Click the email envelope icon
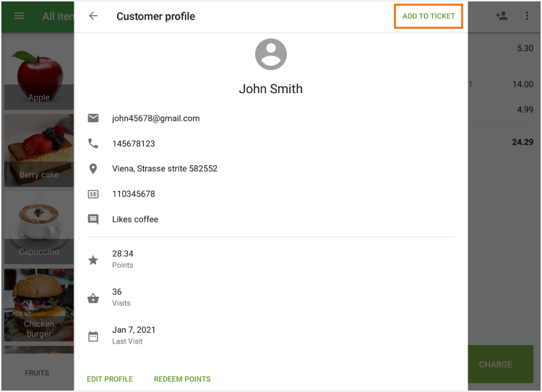This screenshot has width=542, height=392. (x=93, y=118)
